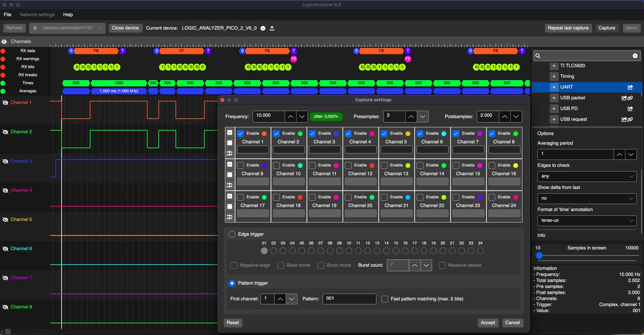Click the UART decoder export icon

tap(630, 87)
